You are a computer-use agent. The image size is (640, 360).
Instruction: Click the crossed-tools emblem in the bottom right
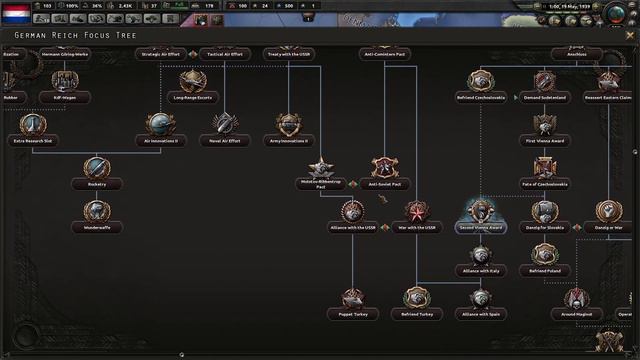tap(609, 341)
